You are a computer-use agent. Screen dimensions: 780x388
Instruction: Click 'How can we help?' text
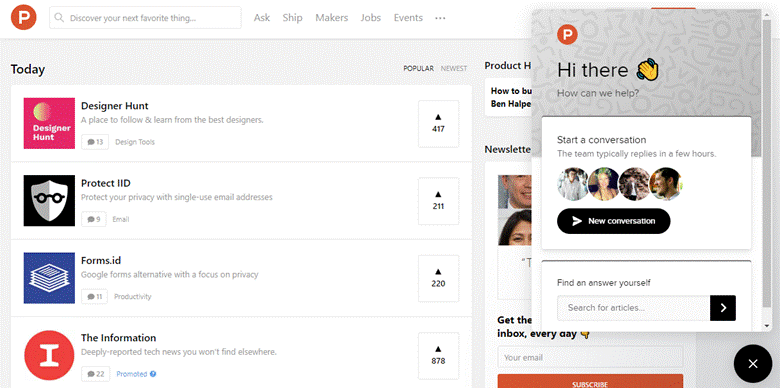pos(598,93)
